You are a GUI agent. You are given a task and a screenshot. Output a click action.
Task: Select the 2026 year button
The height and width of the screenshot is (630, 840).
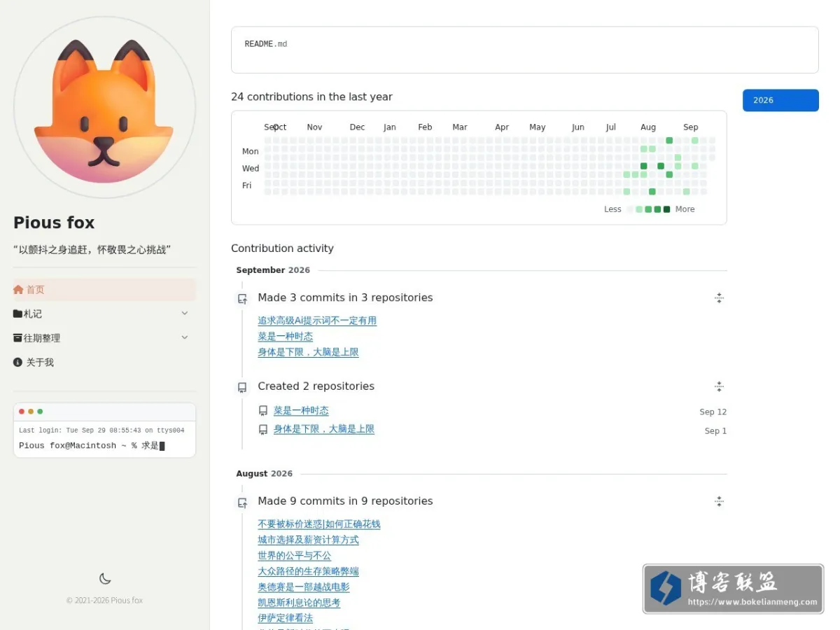pos(780,100)
